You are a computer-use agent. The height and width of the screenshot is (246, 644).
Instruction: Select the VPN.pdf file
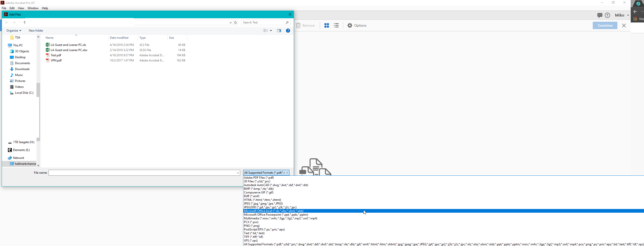coord(54,60)
